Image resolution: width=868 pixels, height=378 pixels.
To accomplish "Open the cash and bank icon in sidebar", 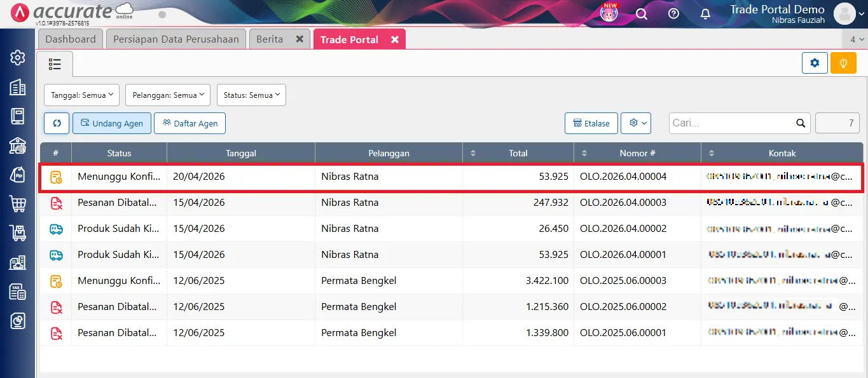I will (x=18, y=145).
